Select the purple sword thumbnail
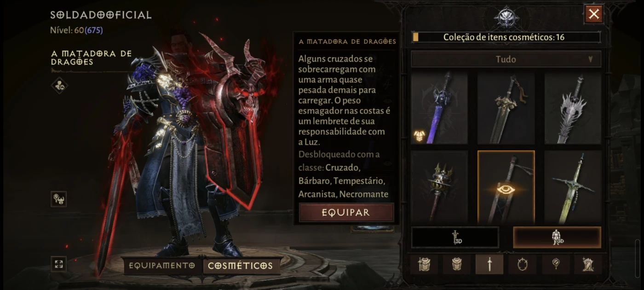The image size is (644, 290). [439, 108]
